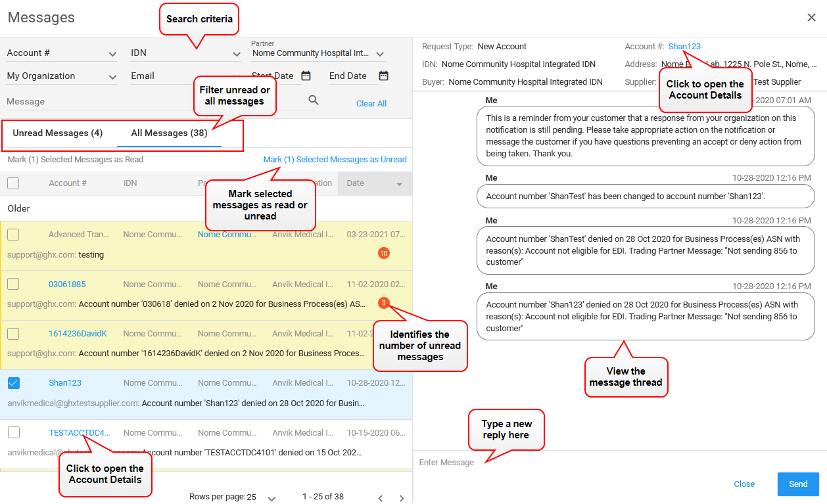827x504 pixels.
Task: Open the Start Date calendar picker
Action: click(306, 76)
